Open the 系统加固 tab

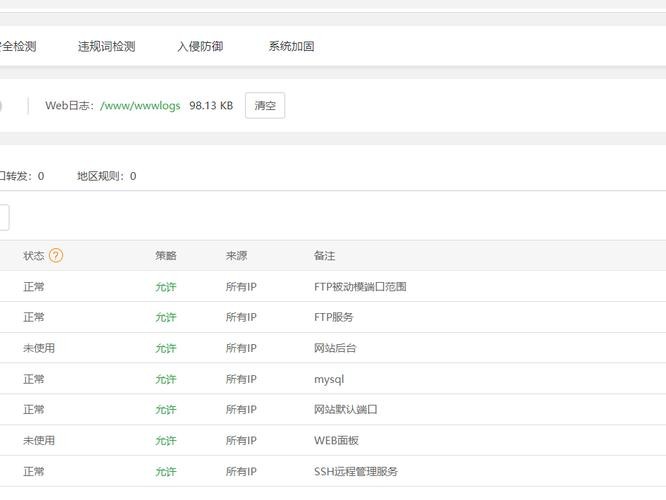(x=291, y=46)
